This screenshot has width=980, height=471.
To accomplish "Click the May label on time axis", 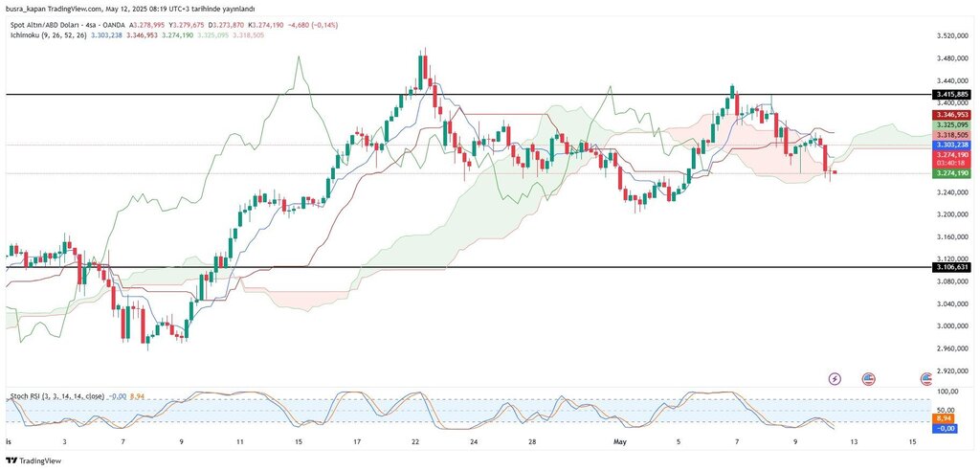I will pyautogui.click(x=619, y=442).
